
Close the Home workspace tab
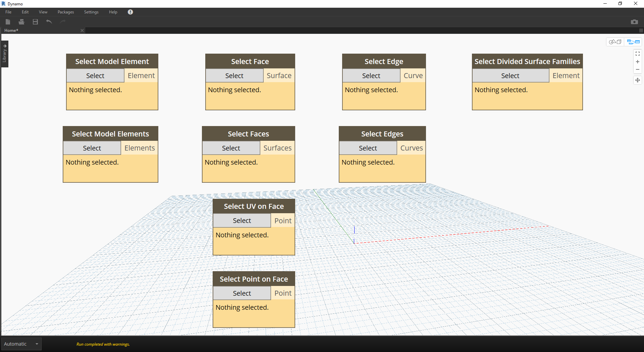82,31
